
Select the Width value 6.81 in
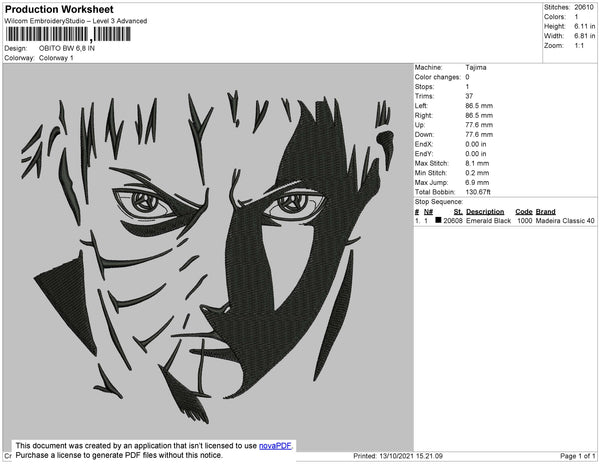tap(584, 36)
